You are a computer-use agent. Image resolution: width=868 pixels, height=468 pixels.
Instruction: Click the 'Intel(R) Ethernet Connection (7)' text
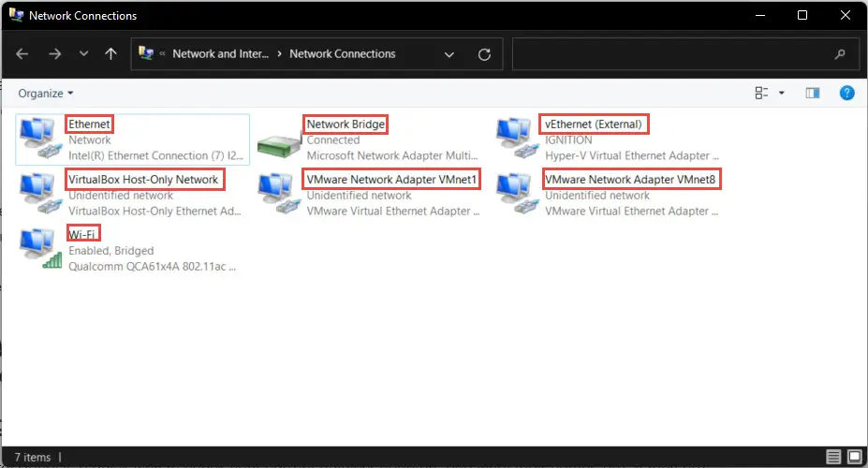[156, 155]
